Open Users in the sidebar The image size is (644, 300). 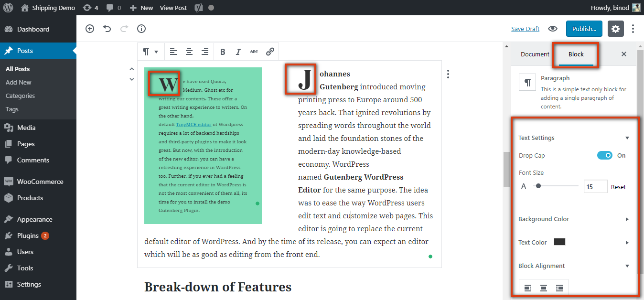pos(38,252)
